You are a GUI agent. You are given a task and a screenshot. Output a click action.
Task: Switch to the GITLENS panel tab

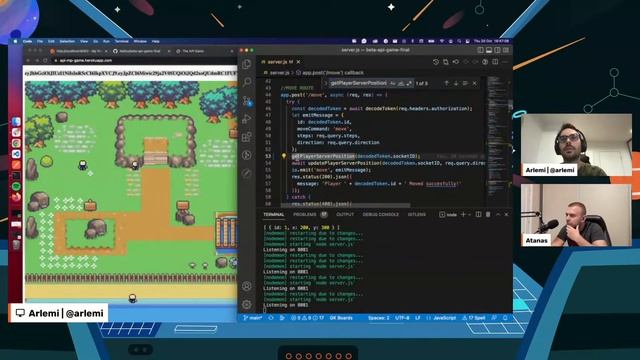pyautogui.click(x=417, y=214)
